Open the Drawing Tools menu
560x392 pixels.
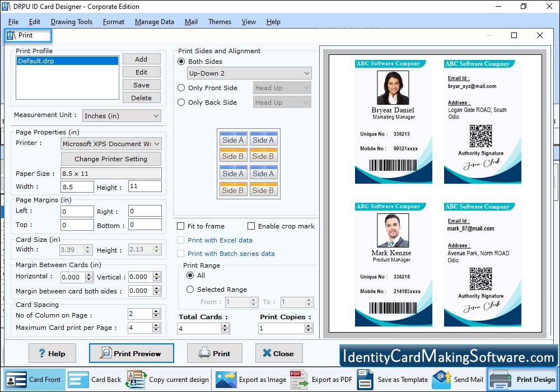[x=72, y=22]
